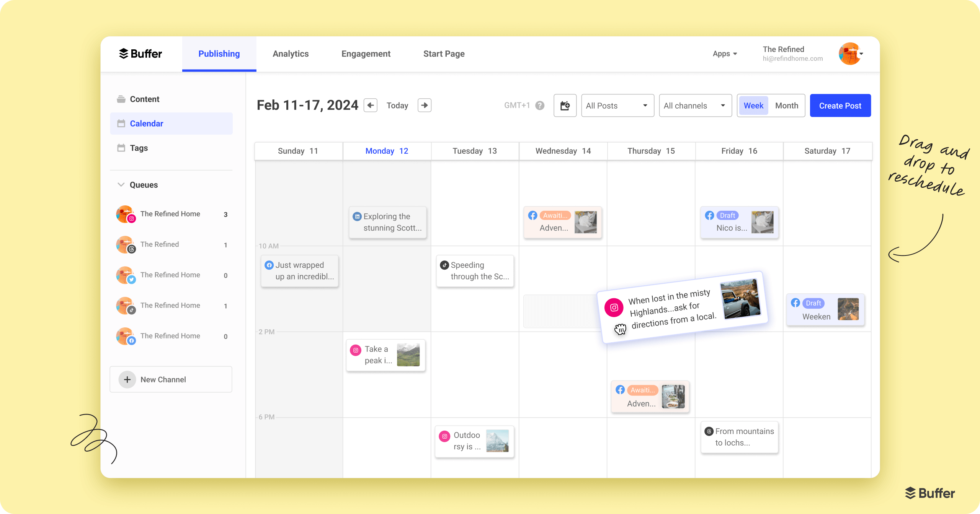Click the Create Post button
The width and height of the screenshot is (980, 514).
[x=840, y=105]
